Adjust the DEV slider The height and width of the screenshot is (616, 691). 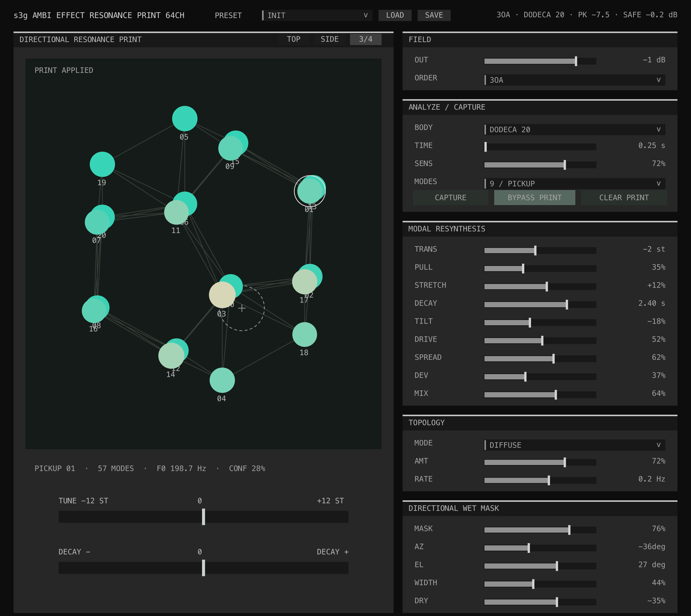[540, 377]
